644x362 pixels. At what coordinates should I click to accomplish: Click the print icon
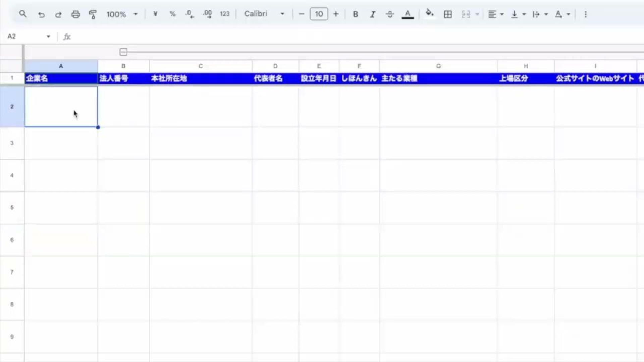pyautogui.click(x=76, y=14)
